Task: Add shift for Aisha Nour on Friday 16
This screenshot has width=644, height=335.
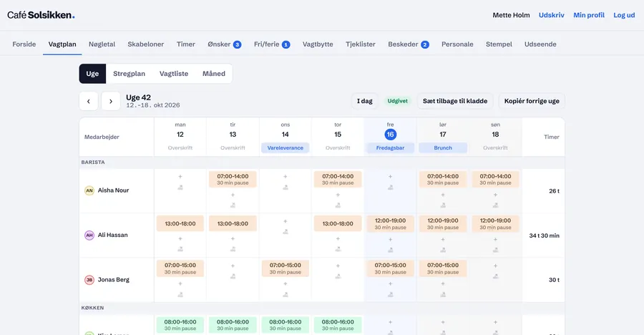Action: 390,177
